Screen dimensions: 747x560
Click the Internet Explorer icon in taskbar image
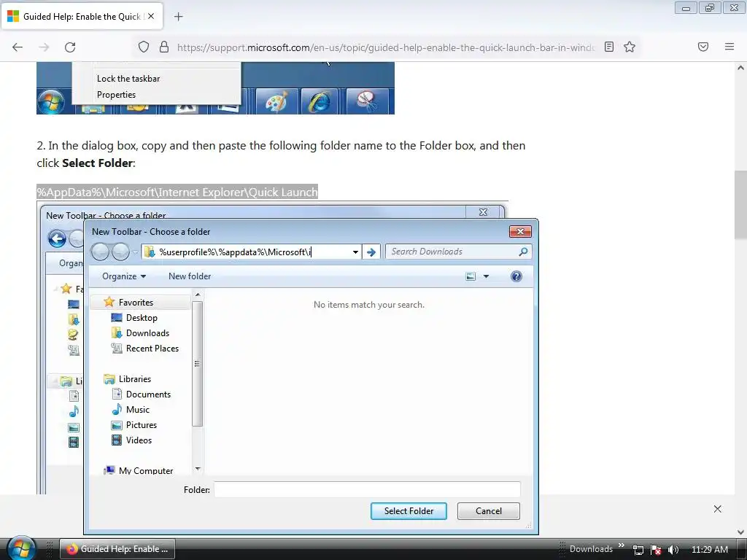tap(320, 101)
